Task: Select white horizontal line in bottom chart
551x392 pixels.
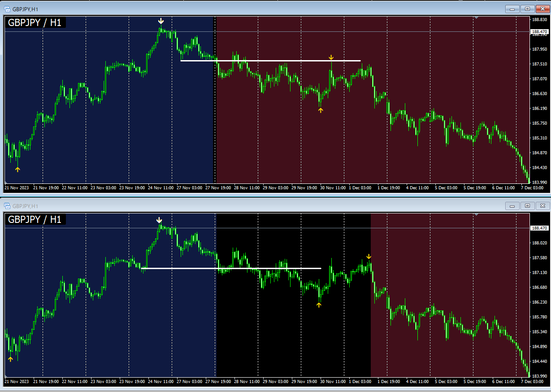Action: tap(231, 268)
